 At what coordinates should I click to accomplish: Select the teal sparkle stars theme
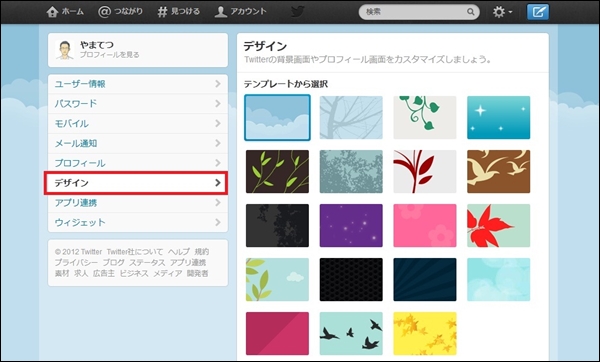tap(499, 117)
